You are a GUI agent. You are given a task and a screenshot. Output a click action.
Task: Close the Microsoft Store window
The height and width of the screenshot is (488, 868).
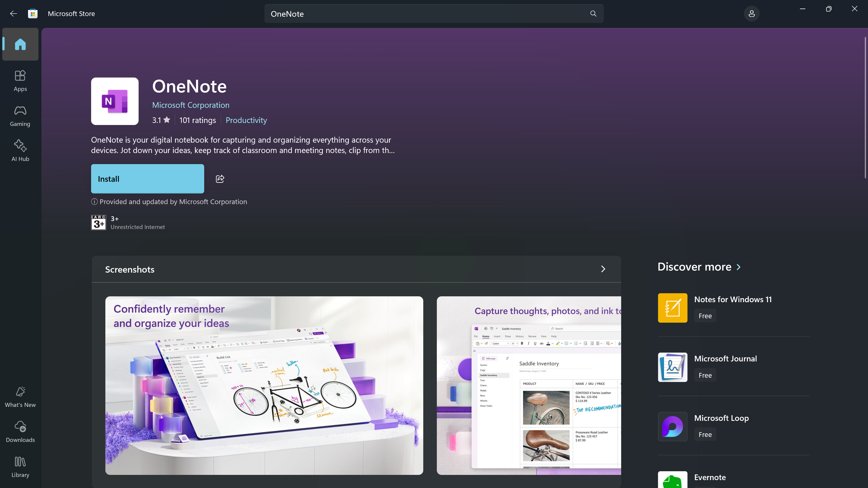[x=854, y=9]
